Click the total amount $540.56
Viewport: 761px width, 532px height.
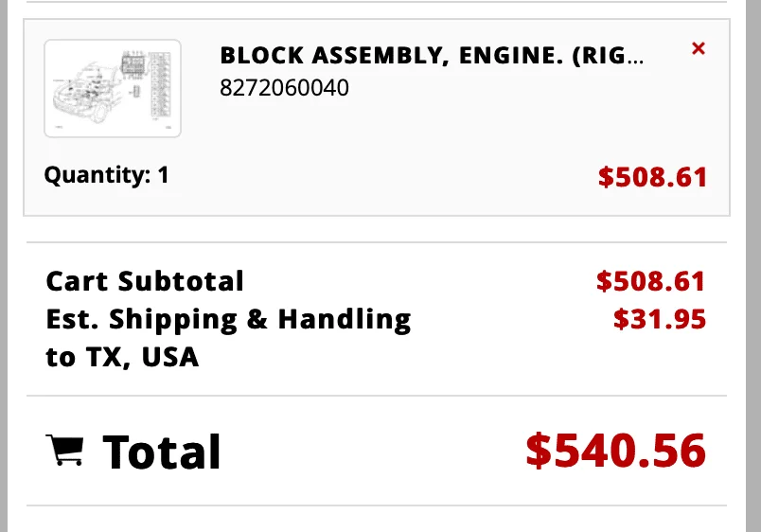[615, 451]
